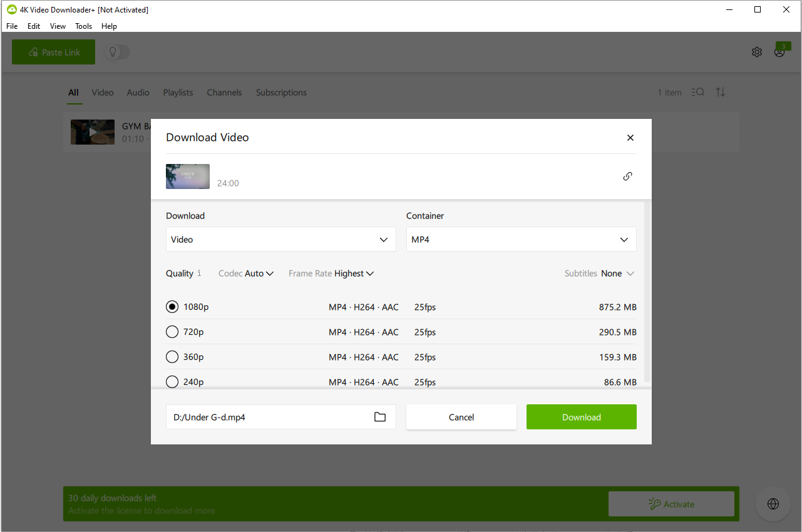Click the folder browse icon in path field
This screenshot has width=802, height=532.
[x=380, y=417]
